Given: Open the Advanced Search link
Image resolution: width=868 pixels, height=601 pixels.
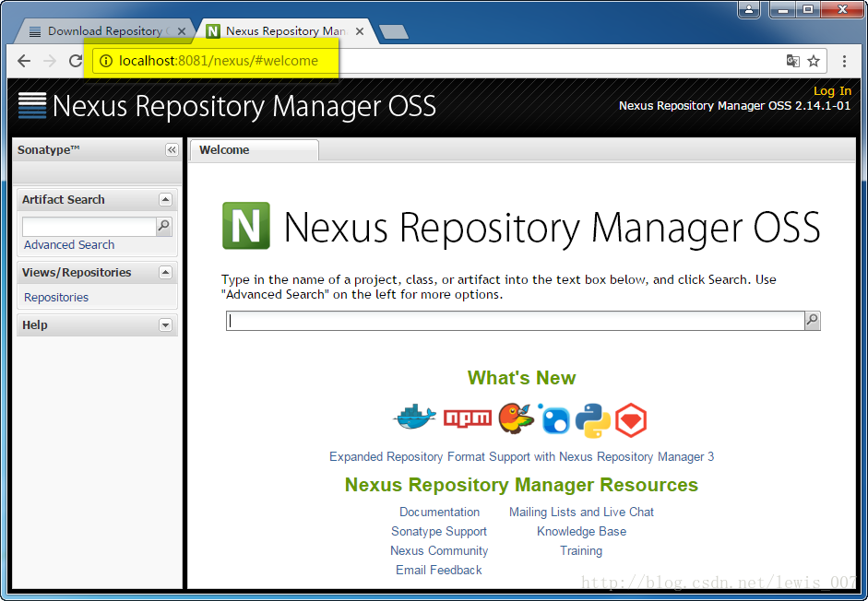Looking at the screenshot, I should coord(69,244).
